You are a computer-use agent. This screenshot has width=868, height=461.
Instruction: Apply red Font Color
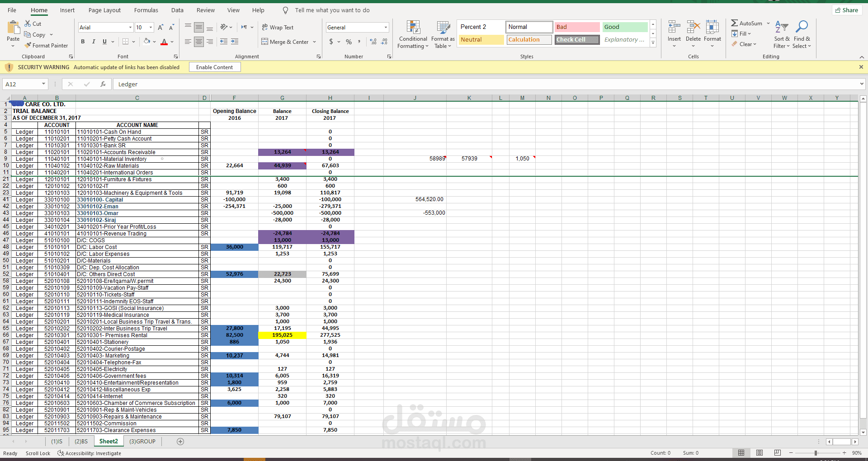[164, 42]
